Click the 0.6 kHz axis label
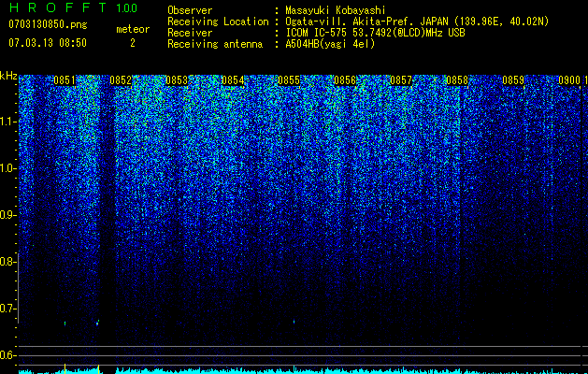This screenshot has width=588, height=374. click(x=7, y=355)
